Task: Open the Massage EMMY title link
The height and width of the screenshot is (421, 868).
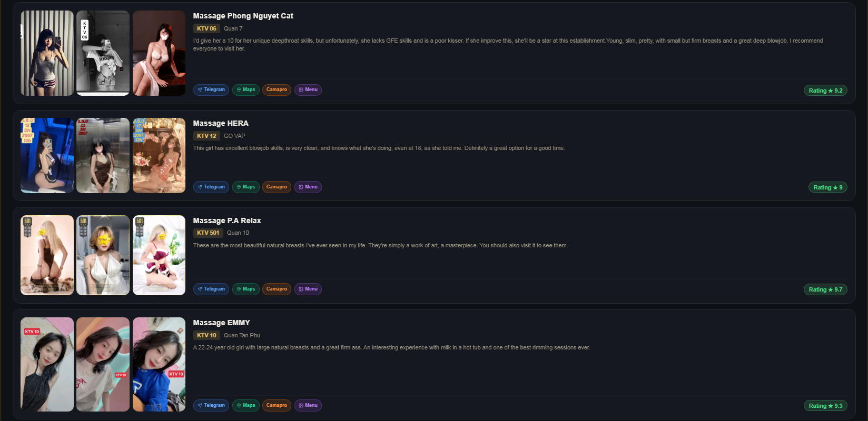Action: click(221, 323)
